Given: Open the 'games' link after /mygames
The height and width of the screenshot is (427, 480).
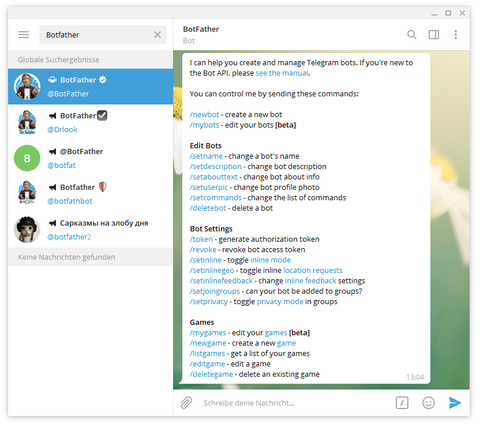Looking at the screenshot, I should click(x=276, y=333).
